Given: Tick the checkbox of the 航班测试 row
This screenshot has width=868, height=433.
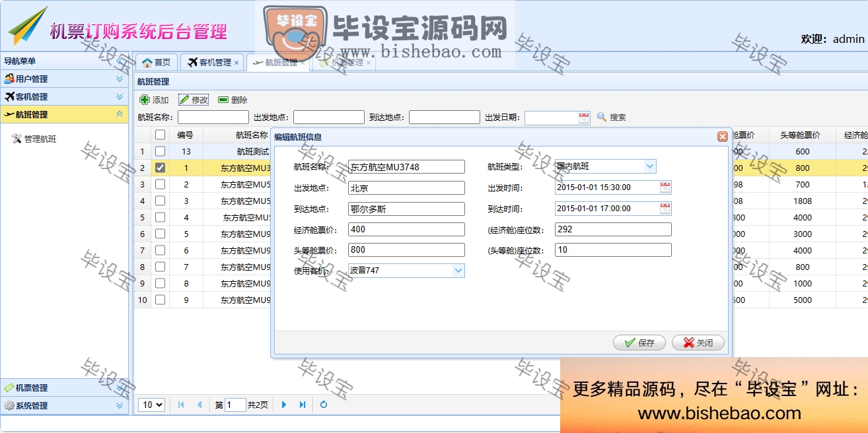Looking at the screenshot, I should pyautogui.click(x=160, y=151).
